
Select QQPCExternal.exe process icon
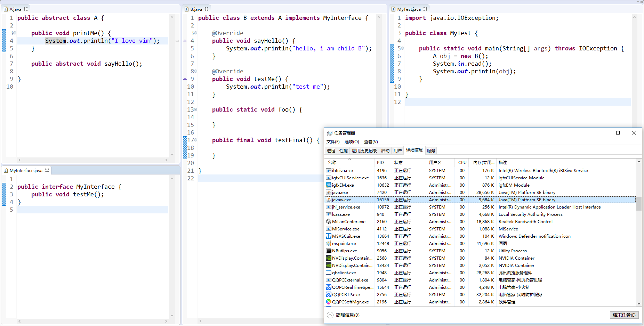point(329,280)
